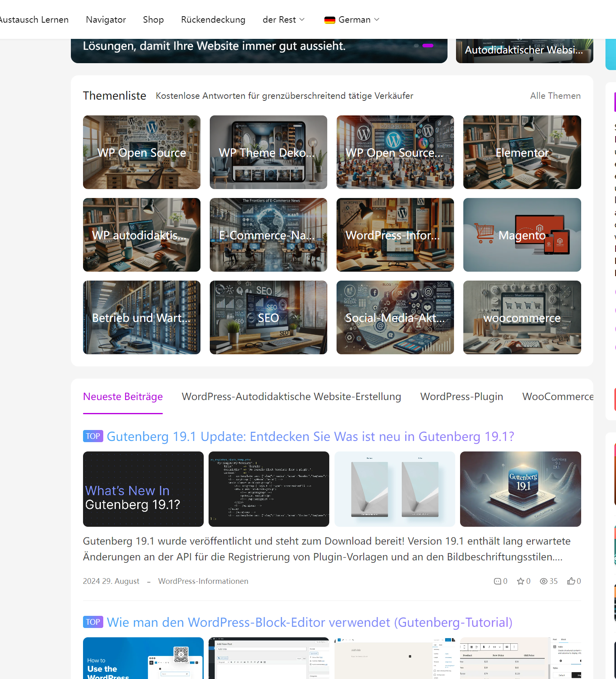This screenshot has width=616, height=679.
Task: Select the gray inactive carousel dot
Action: click(x=416, y=46)
